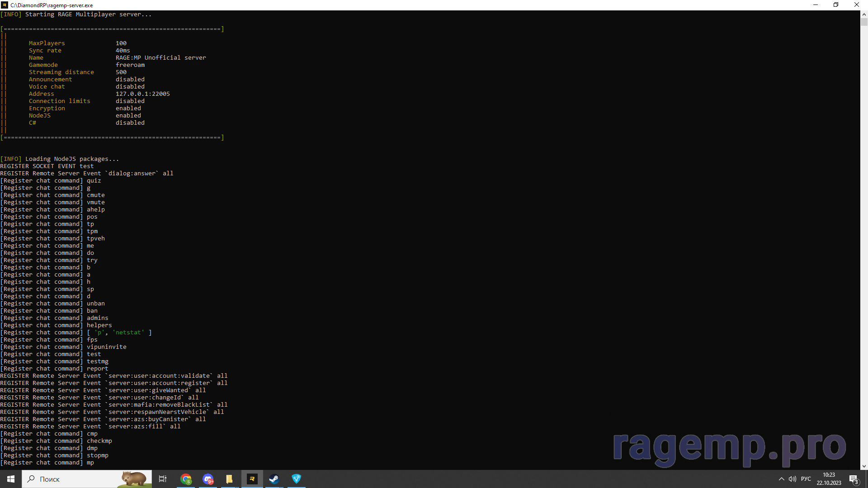868x488 pixels.
Task: Click the scrollbar down arrow
Action: click(x=864, y=466)
